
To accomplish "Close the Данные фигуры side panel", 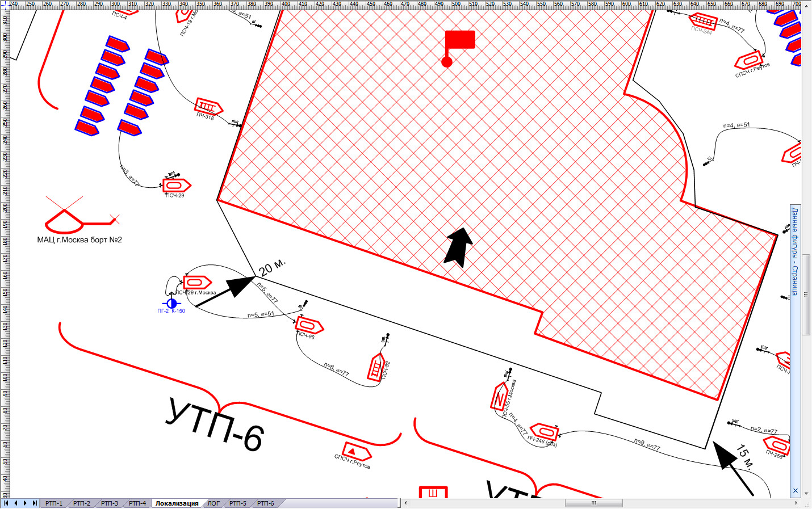I will tap(796, 490).
